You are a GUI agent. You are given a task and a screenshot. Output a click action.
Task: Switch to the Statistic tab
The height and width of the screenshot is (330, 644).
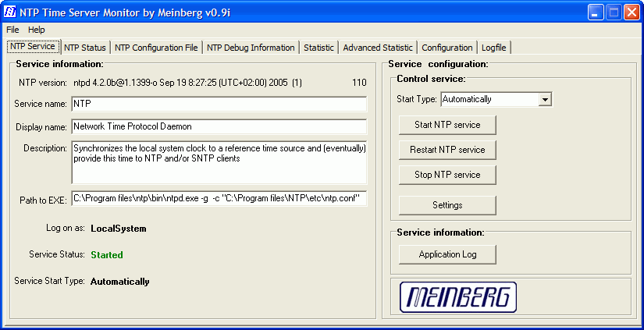318,48
